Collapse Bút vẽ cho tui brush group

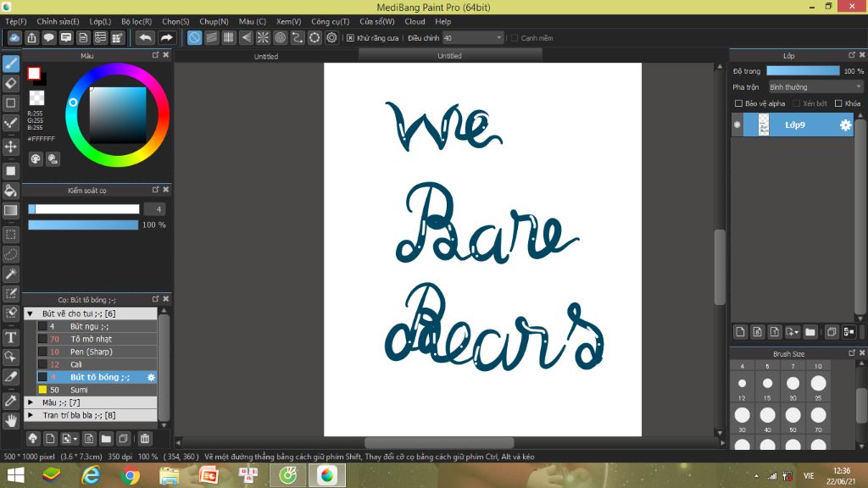(x=31, y=313)
